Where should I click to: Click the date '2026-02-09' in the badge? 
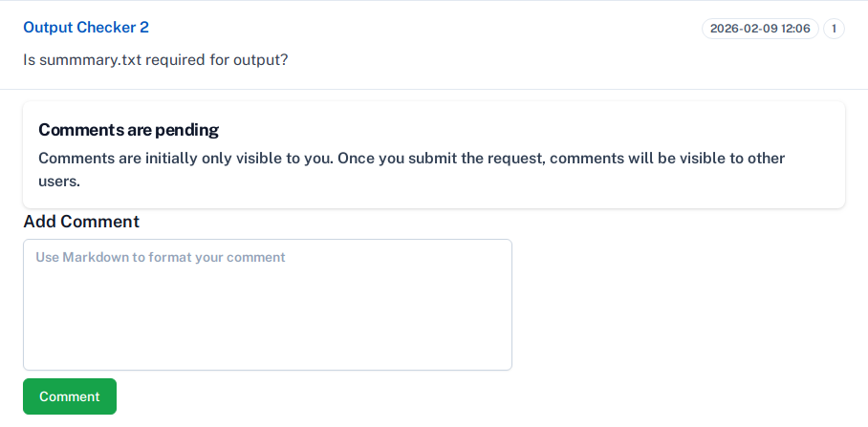click(744, 29)
